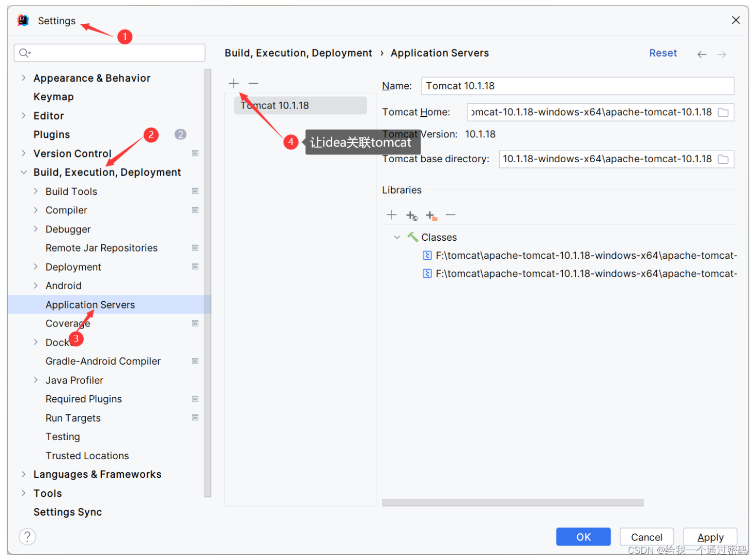Click the server Name input field
755x560 pixels.
(x=578, y=86)
